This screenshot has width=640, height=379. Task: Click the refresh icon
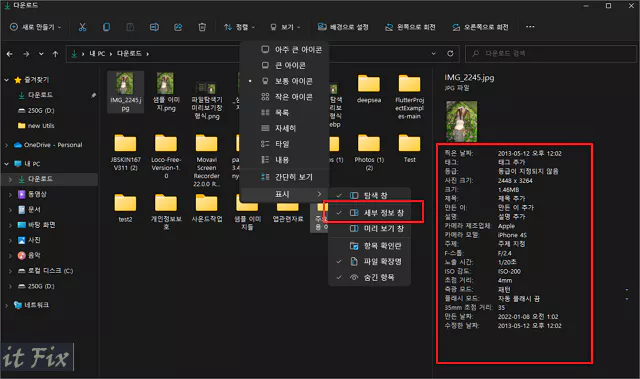tap(450, 53)
